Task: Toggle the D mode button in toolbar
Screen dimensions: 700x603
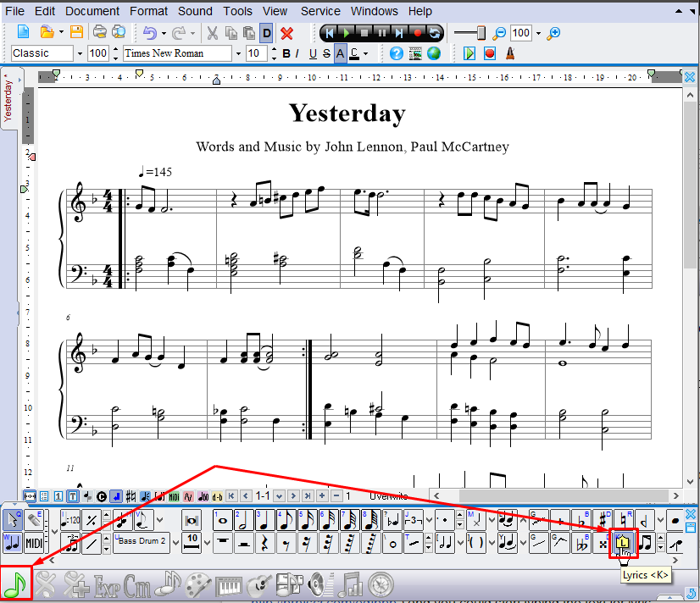Action: [x=266, y=33]
